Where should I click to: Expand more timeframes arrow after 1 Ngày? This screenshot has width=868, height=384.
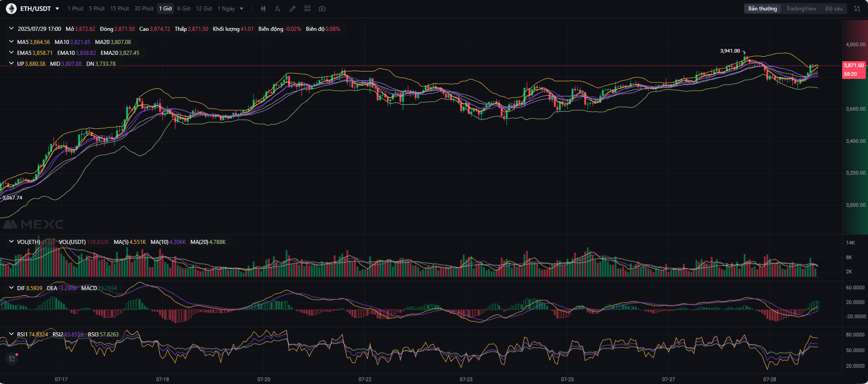(x=241, y=9)
